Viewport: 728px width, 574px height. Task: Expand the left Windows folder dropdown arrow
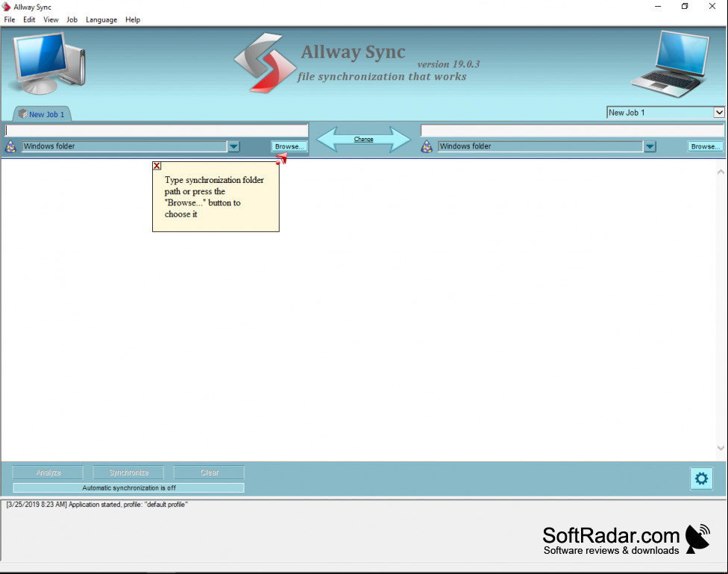(233, 146)
